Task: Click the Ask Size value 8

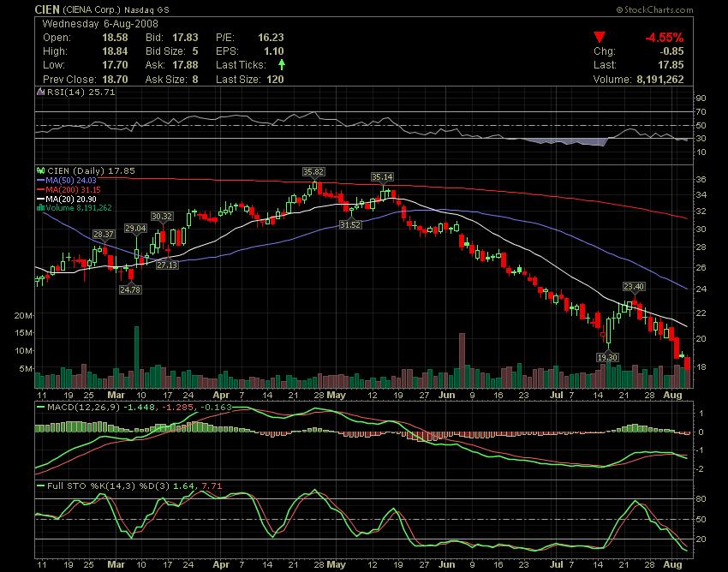Action: [x=195, y=79]
